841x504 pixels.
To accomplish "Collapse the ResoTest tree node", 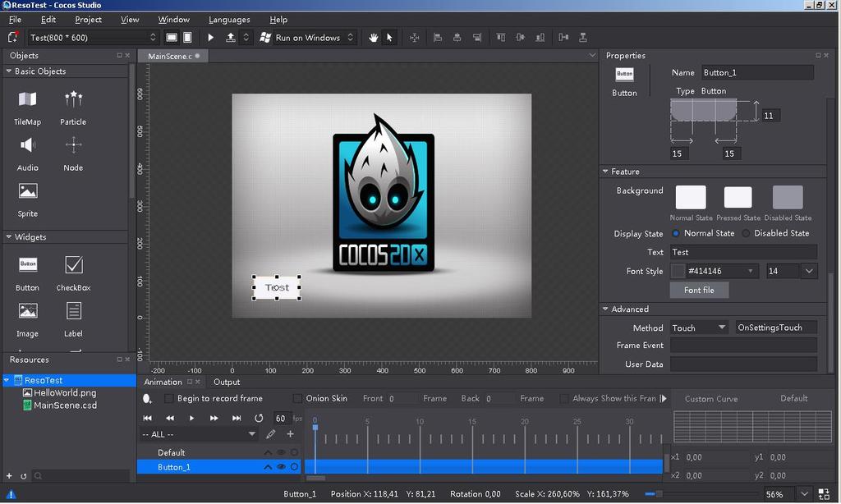I will pos(7,380).
